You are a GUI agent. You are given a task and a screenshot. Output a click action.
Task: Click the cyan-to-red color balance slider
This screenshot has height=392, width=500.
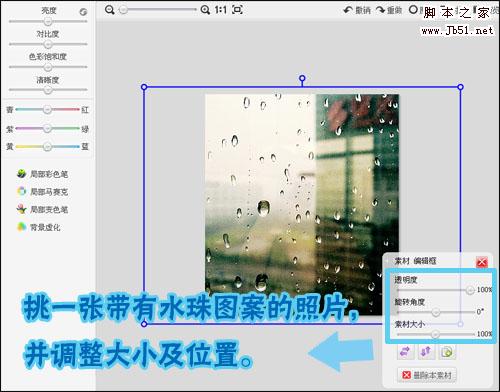click(x=47, y=109)
